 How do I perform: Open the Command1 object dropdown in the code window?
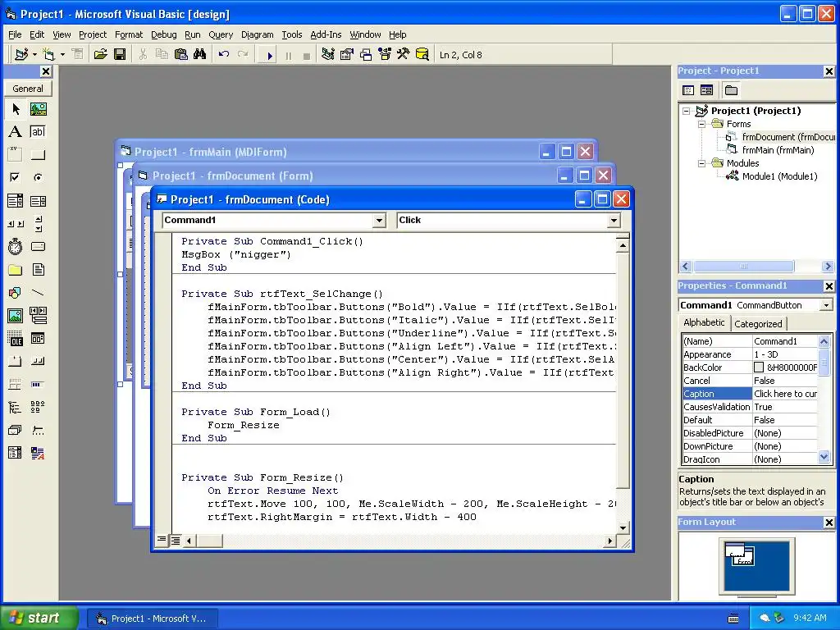tap(379, 220)
